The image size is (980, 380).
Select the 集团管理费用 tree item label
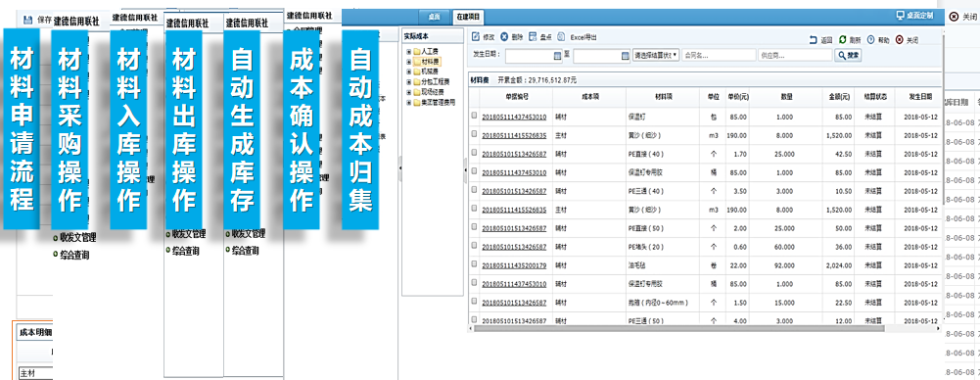[439, 102]
